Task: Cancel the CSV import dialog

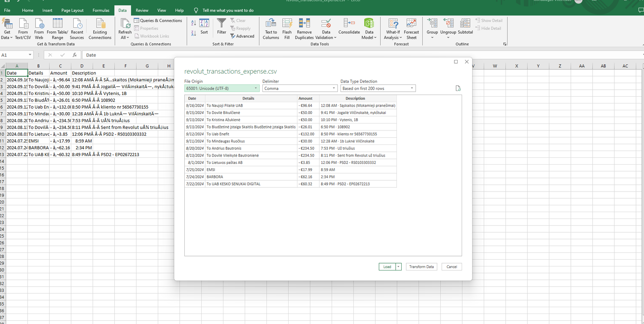Action: tap(452, 267)
